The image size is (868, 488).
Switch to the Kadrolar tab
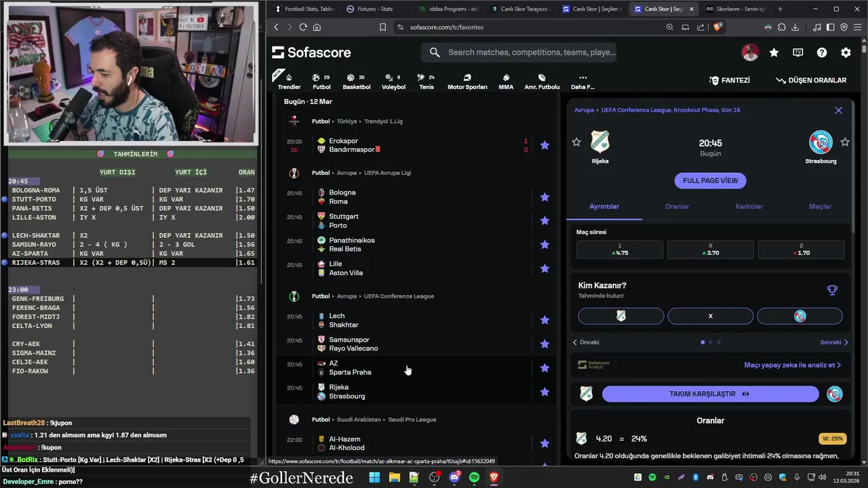749,207
